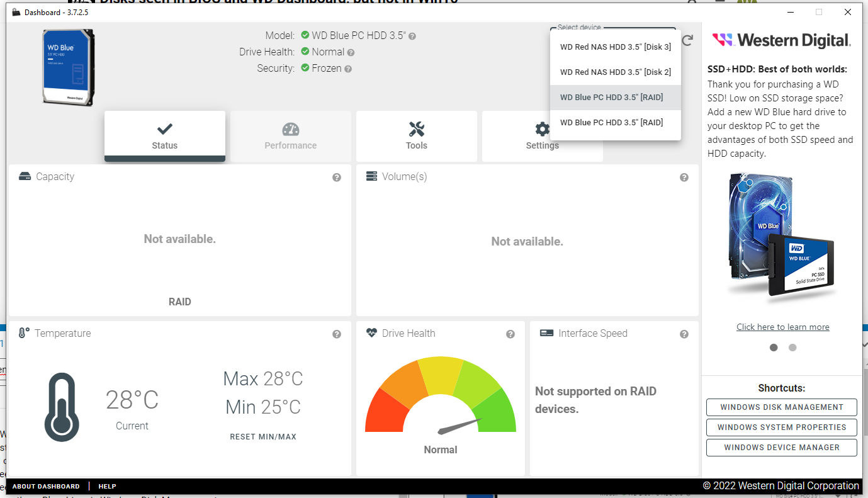868x498 pixels.
Task: Open Windows Disk Management shortcut
Action: click(782, 407)
